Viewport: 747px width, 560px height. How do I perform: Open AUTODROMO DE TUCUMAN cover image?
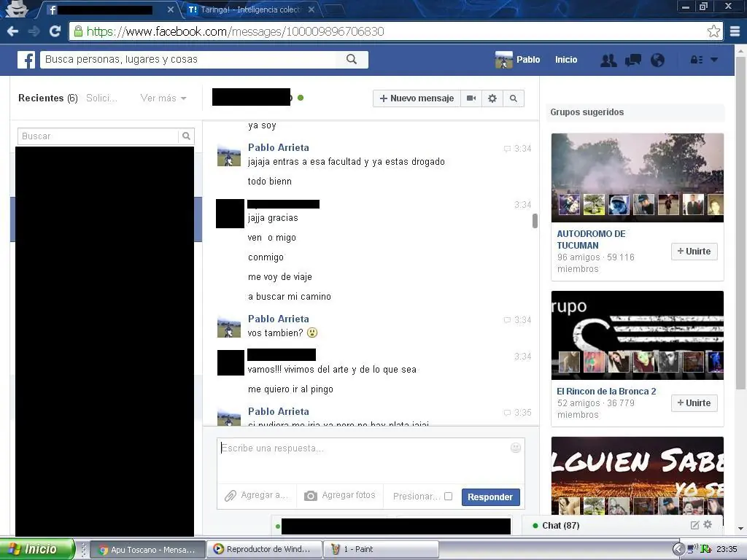point(638,178)
